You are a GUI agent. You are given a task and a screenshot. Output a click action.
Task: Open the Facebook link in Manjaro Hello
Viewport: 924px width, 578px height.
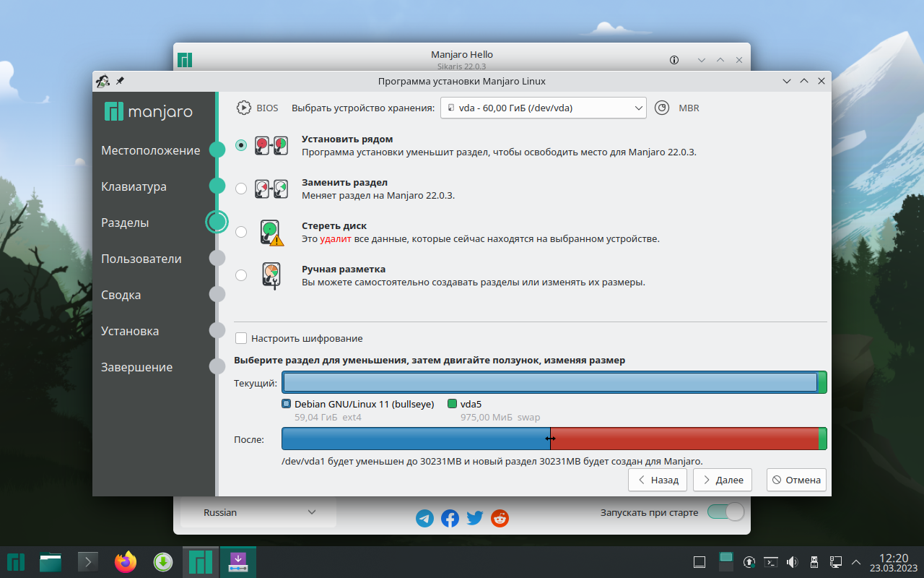[x=450, y=518]
